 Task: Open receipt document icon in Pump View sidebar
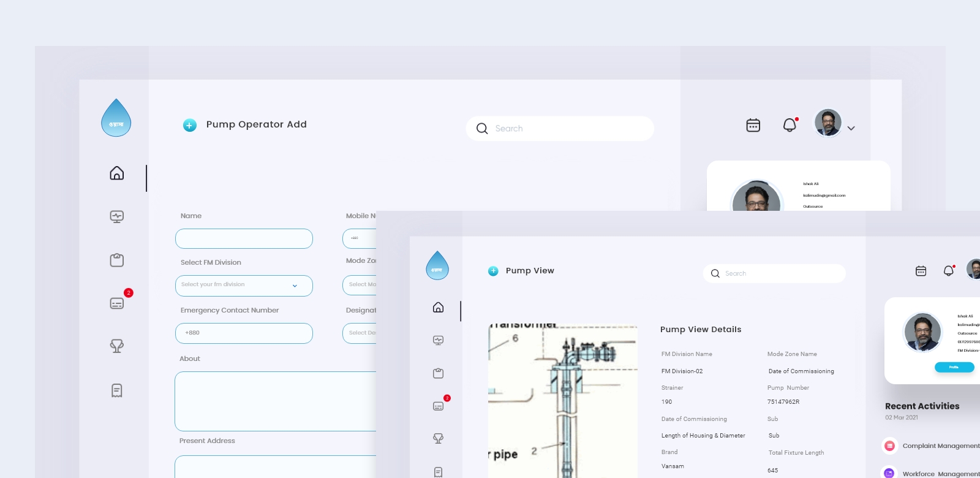(438, 472)
